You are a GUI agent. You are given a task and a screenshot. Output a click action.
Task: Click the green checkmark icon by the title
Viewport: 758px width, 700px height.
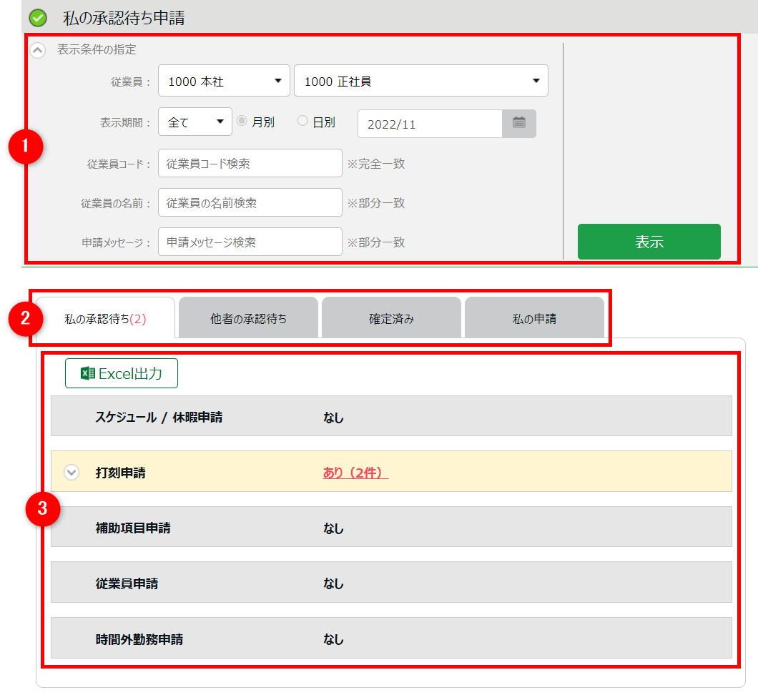pyautogui.click(x=39, y=18)
